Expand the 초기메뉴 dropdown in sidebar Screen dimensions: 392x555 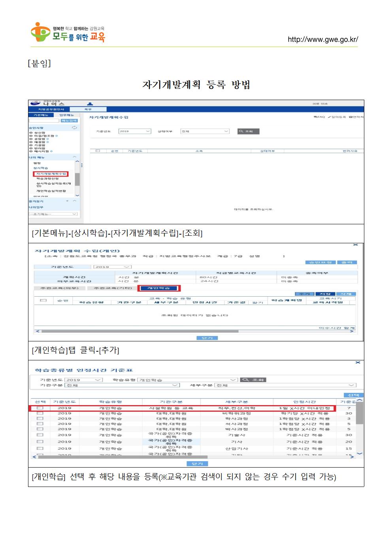(53, 214)
